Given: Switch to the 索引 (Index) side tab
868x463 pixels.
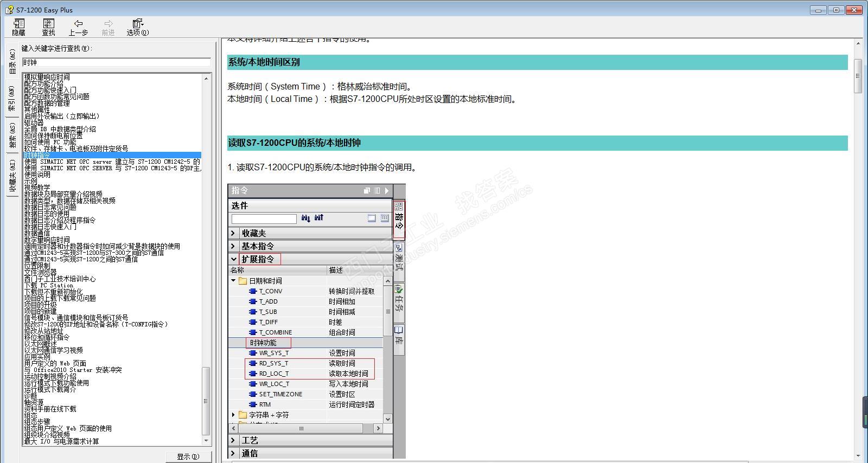Looking at the screenshot, I should point(12,99).
